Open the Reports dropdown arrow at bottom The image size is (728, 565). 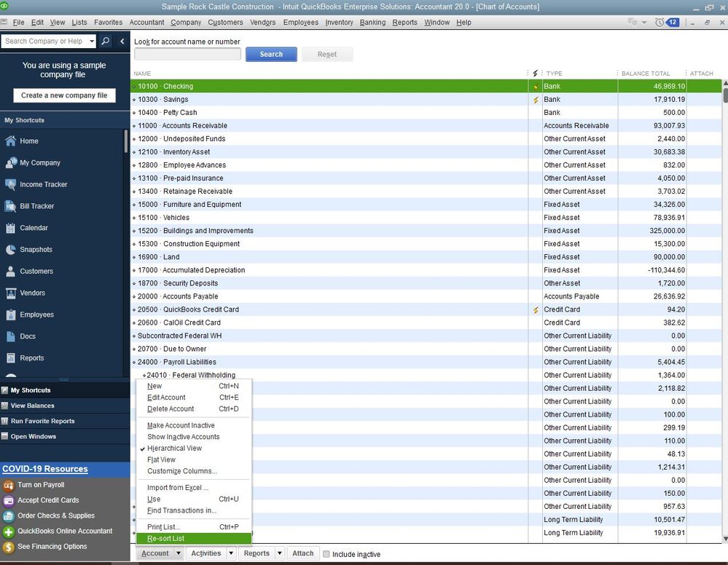tap(280, 553)
